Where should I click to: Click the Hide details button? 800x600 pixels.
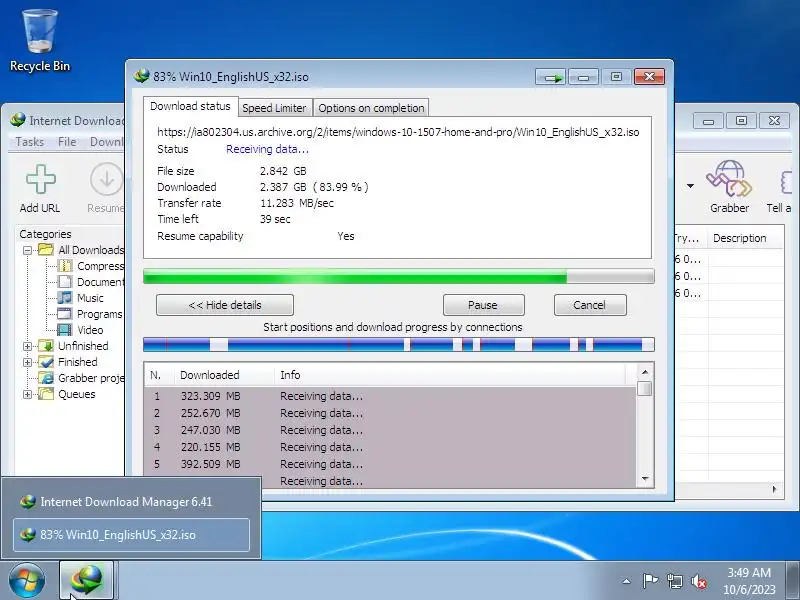224,305
